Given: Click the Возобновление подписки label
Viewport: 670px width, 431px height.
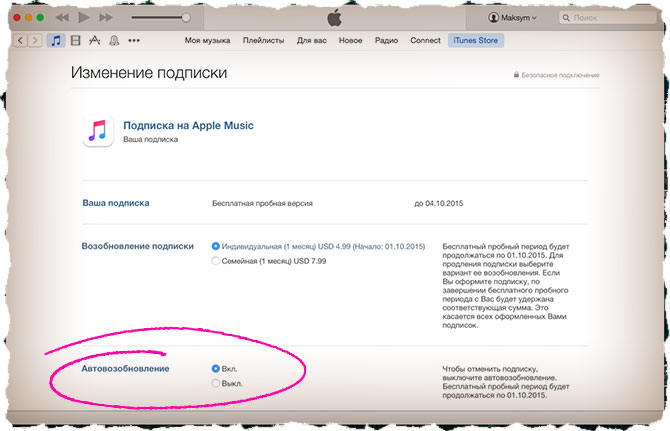Looking at the screenshot, I should coord(138,246).
